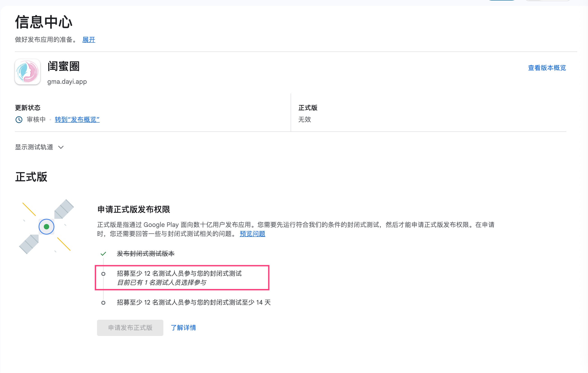
Task: Click the green dot in the satellite center
Action: tap(46, 227)
